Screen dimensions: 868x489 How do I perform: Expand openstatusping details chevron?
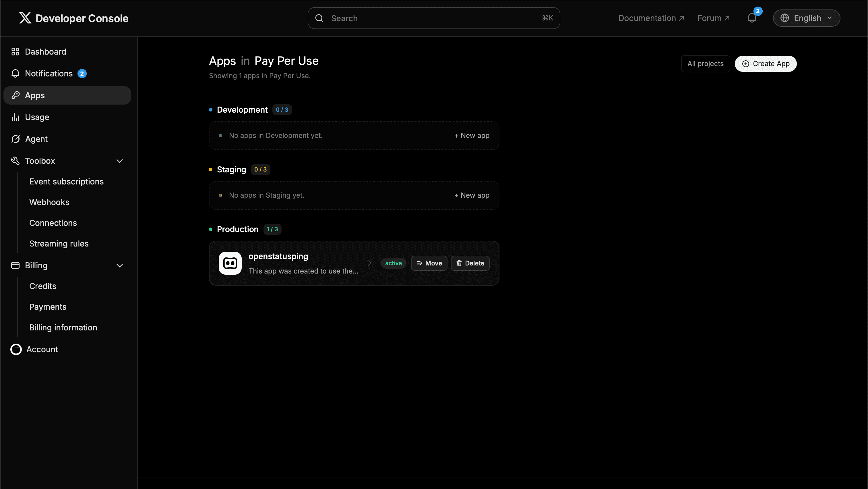pos(370,263)
